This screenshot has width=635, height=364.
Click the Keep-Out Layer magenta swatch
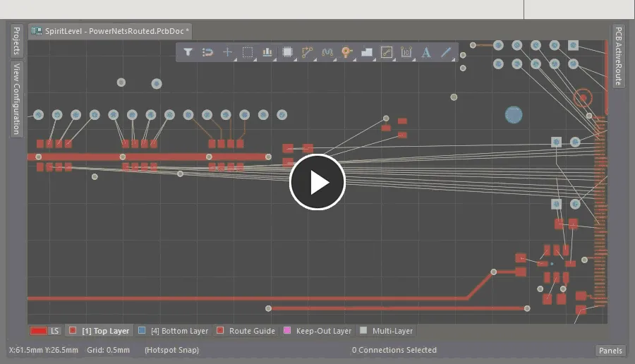(x=287, y=330)
